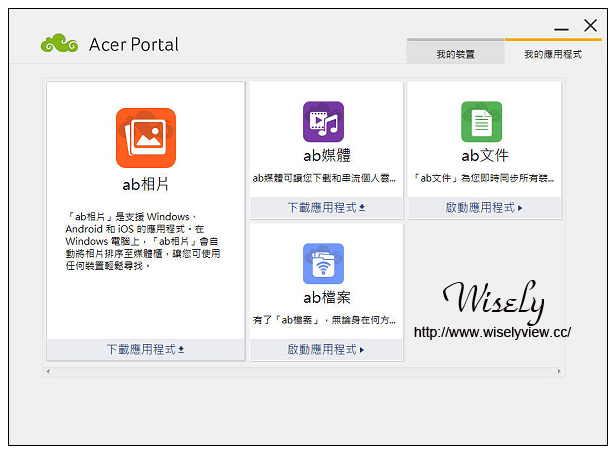
Task: Click the ab文件 description line
Action: 484,178
